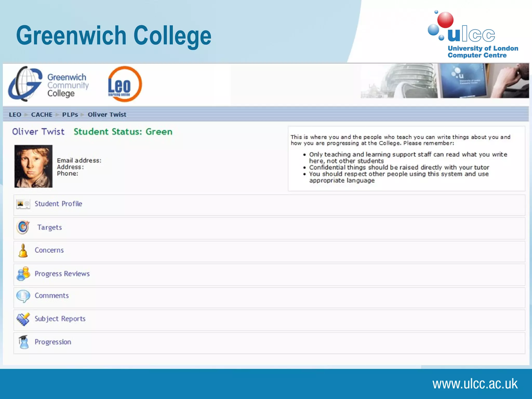Screen dimensions: 532x399
Task: Click the Student Profile card icon
Action: coord(23,204)
